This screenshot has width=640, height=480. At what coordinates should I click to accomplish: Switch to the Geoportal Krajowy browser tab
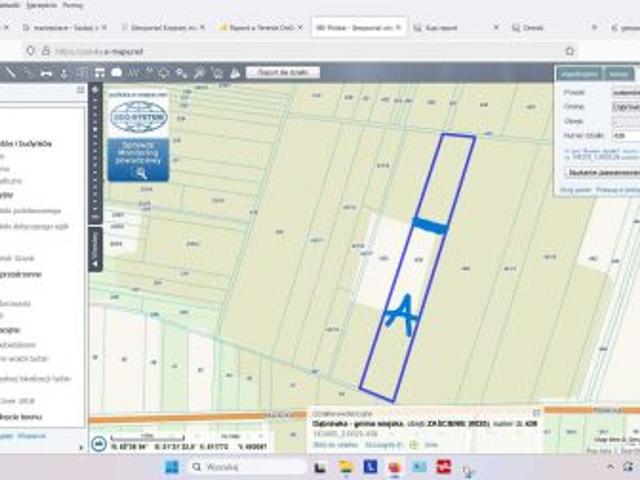(164, 28)
